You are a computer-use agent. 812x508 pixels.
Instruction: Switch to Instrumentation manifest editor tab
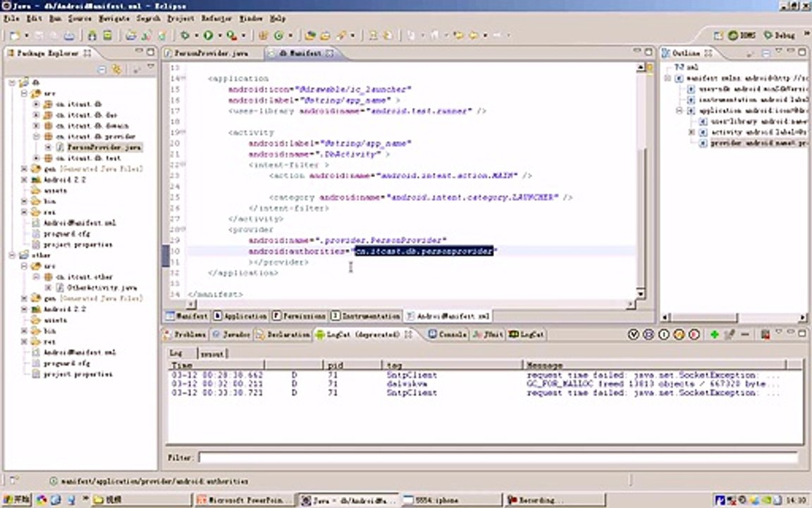tap(366, 315)
